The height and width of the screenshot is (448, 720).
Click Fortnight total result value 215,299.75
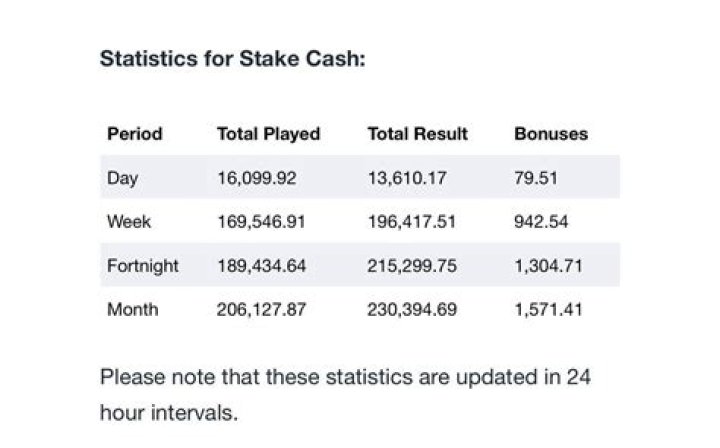[x=412, y=266]
